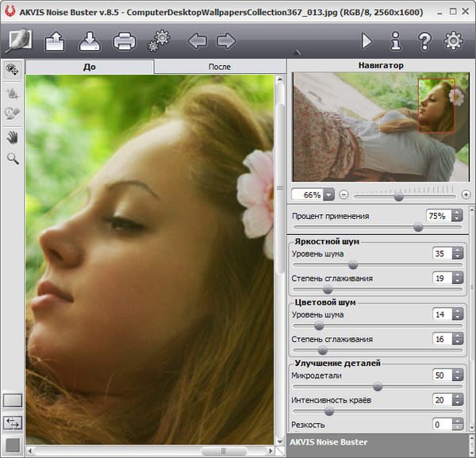Open an image with the upload arrow icon
This screenshot has width=476, height=458.
(56, 40)
